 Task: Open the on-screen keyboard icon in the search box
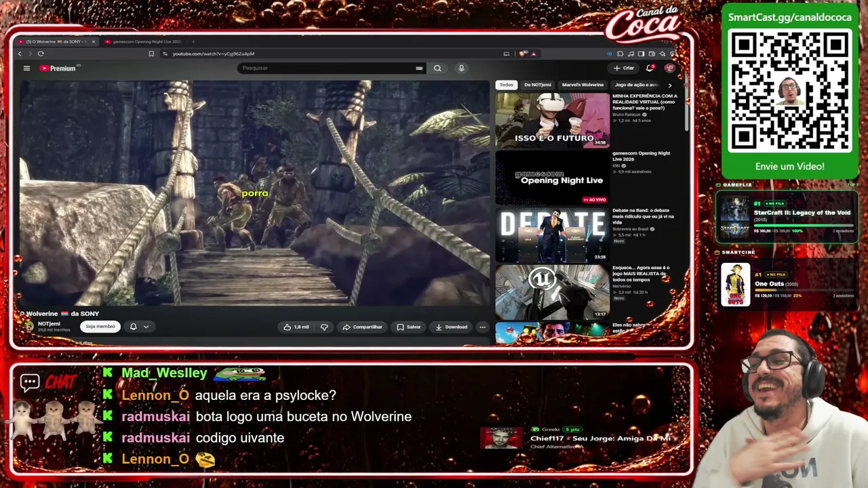coord(419,68)
